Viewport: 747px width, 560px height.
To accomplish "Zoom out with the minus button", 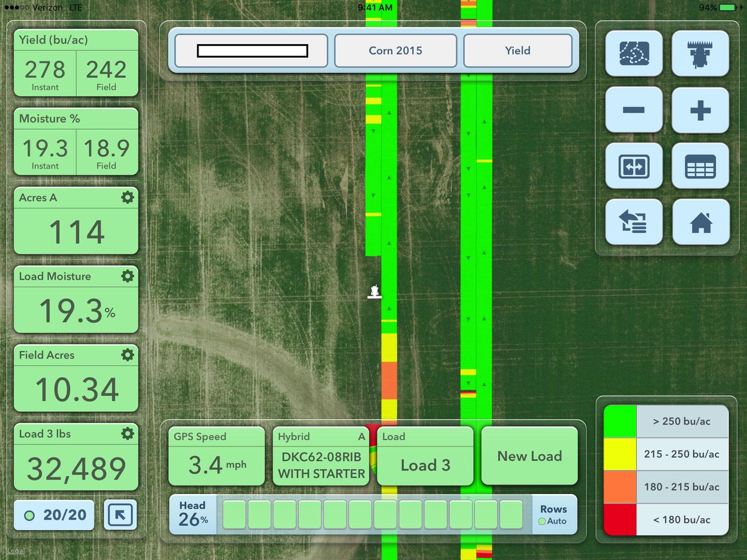I will point(634,110).
